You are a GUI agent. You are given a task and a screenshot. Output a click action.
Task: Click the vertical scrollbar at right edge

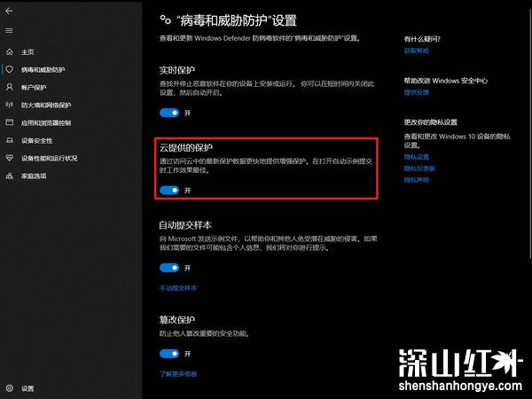point(530,134)
